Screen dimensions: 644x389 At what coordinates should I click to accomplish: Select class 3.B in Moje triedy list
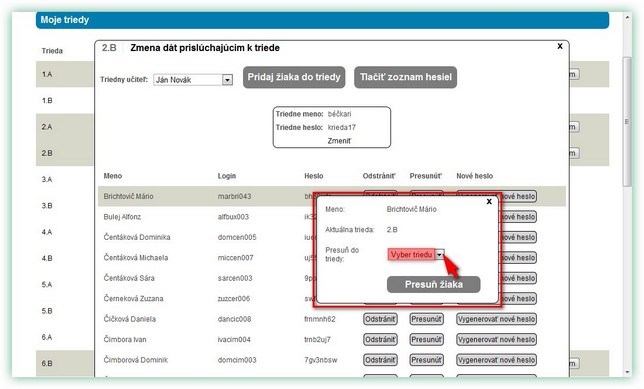point(47,206)
